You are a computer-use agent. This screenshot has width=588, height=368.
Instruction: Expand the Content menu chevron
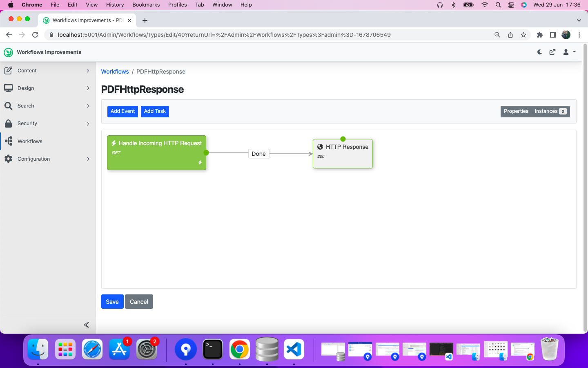tap(88, 71)
